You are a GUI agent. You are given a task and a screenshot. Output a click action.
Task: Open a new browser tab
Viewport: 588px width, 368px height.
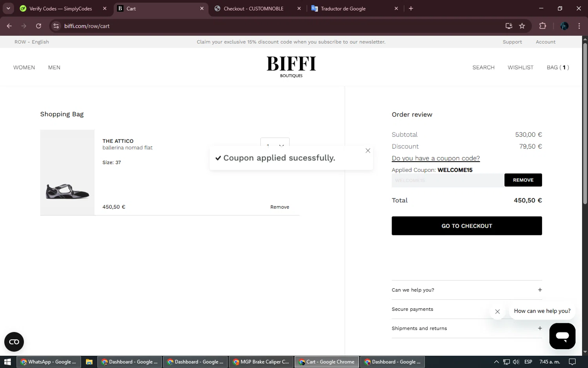(411, 8)
